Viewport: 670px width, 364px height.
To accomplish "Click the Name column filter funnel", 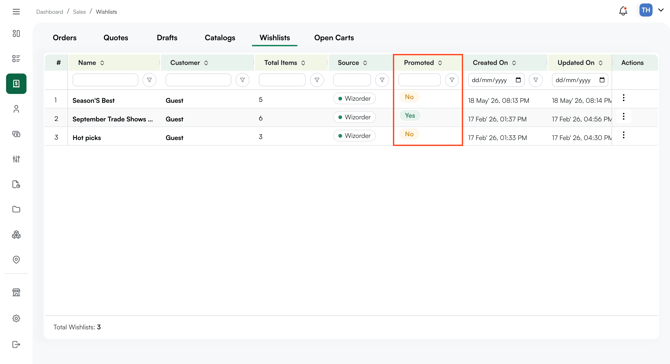I will pyautogui.click(x=149, y=80).
